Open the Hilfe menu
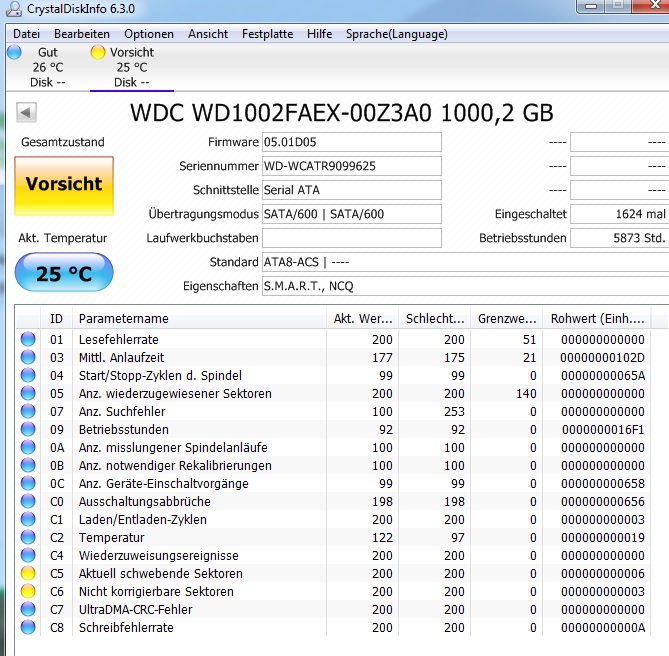Image resolution: width=669 pixels, height=656 pixels. click(320, 34)
